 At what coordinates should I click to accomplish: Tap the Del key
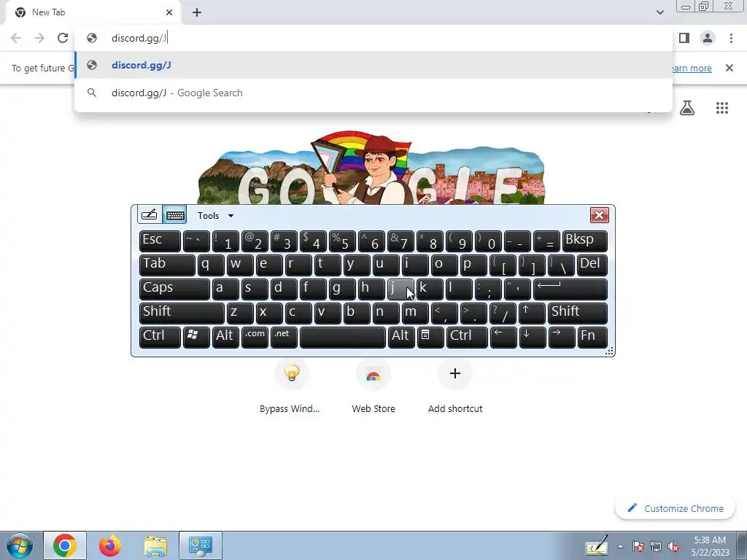tap(592, 265)
